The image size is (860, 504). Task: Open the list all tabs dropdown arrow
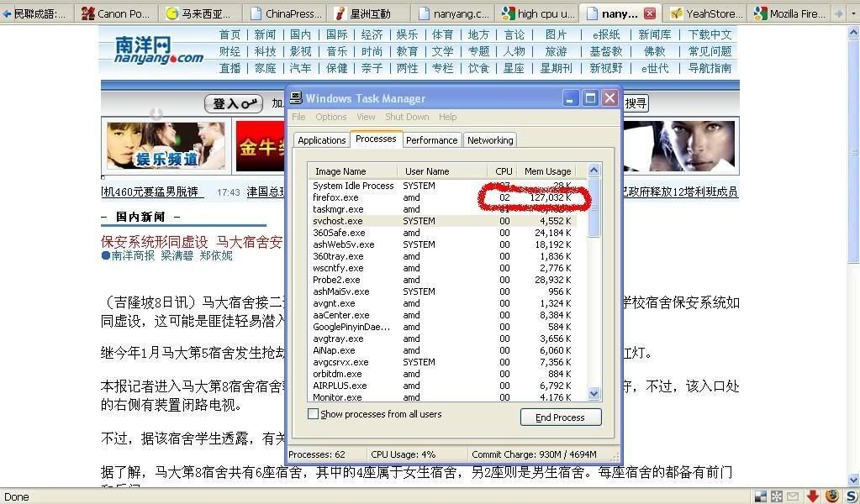(x=839, y=13)
